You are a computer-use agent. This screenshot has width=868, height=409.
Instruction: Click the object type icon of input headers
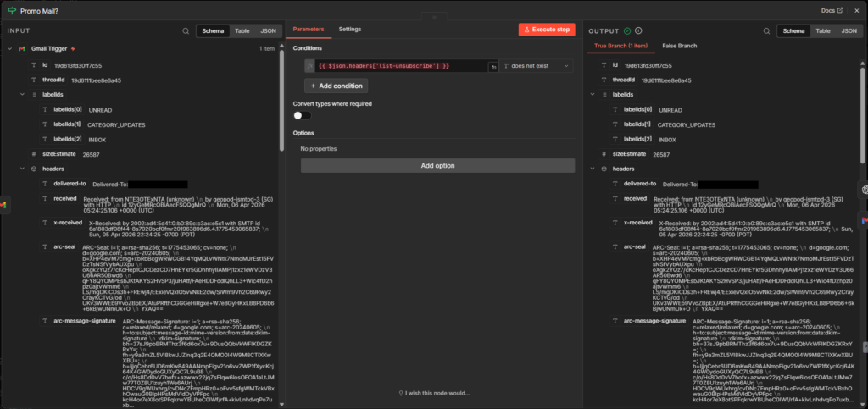[34, 169]
